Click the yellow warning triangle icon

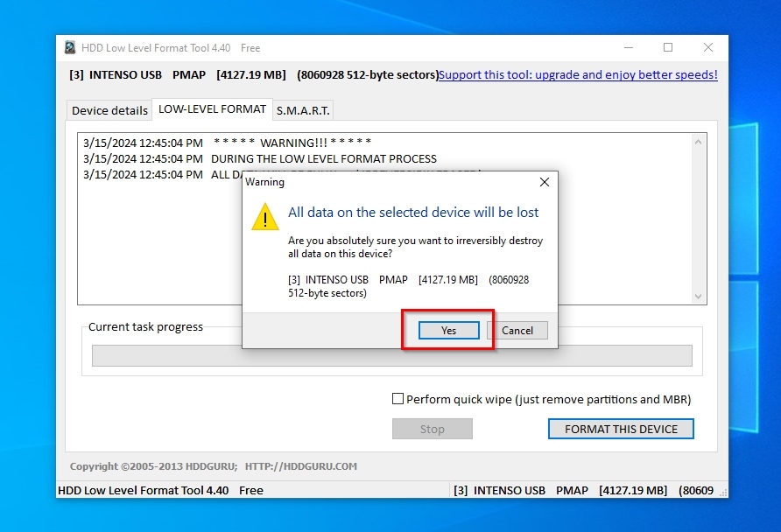click(x=265, y=216)
